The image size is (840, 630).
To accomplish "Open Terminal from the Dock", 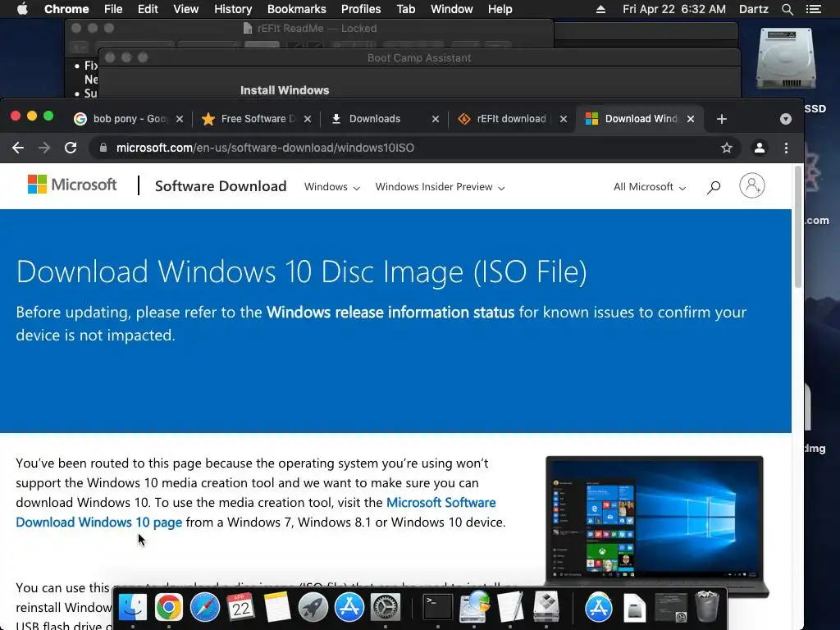I will (438, 608).
